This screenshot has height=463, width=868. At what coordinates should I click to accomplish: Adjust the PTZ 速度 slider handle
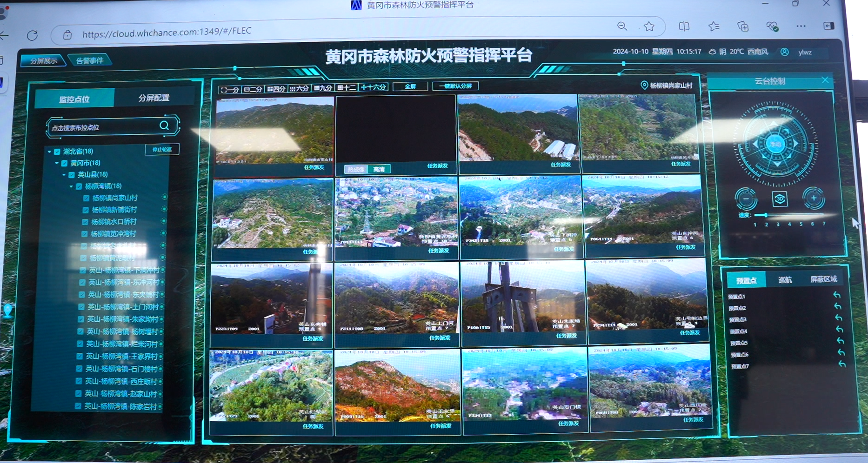click(x=766, y=215)
